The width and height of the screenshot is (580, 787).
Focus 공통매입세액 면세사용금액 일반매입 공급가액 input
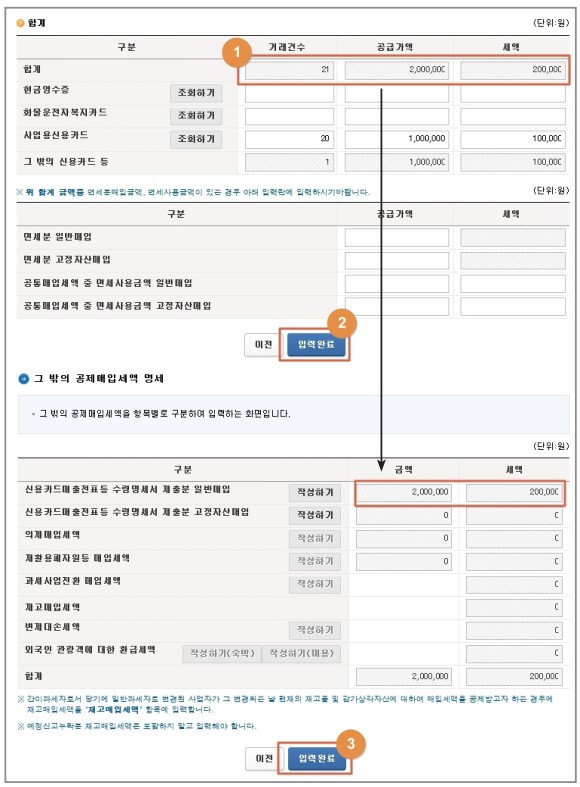tap(397, 284)
